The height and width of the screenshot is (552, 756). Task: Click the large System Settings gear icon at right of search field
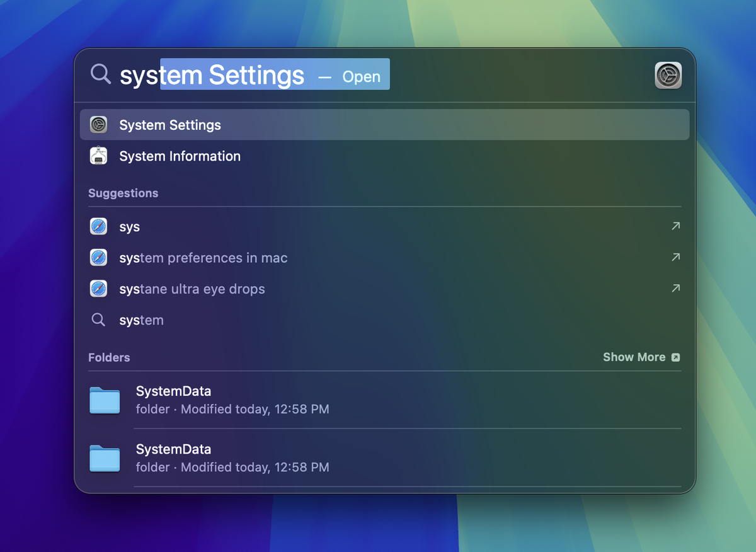pyautogui.click(x=668, y=76)
